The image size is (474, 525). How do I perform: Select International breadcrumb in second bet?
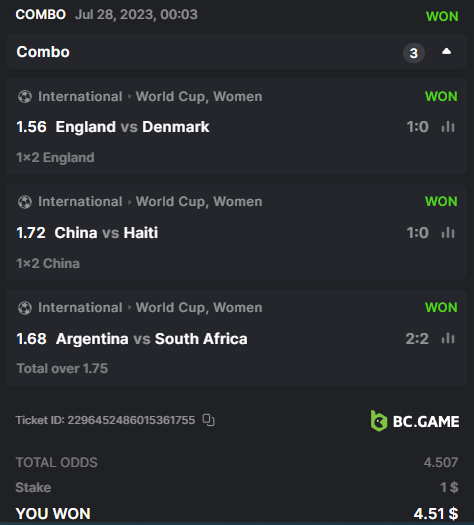pos(80,202)
